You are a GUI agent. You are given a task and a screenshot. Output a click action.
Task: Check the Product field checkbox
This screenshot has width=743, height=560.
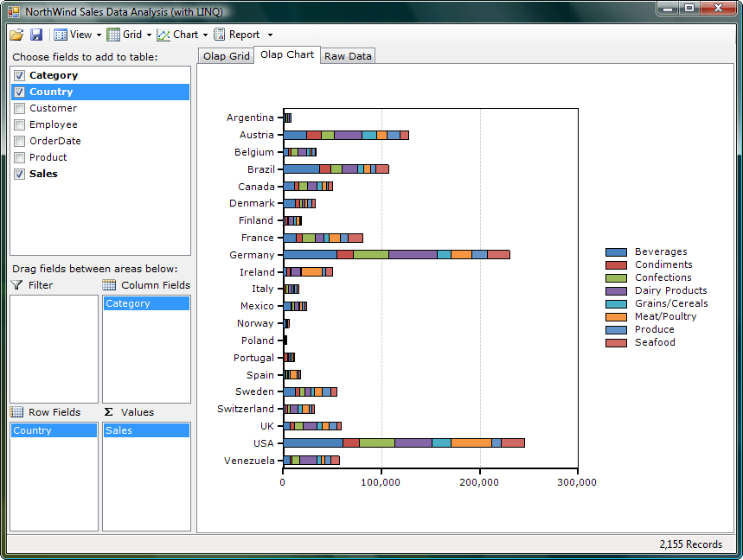(x=19, y=157)
